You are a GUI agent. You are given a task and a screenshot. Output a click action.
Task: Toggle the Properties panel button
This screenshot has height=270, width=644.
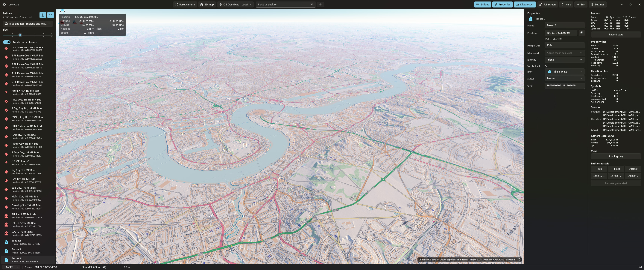(x=502, y=4)
